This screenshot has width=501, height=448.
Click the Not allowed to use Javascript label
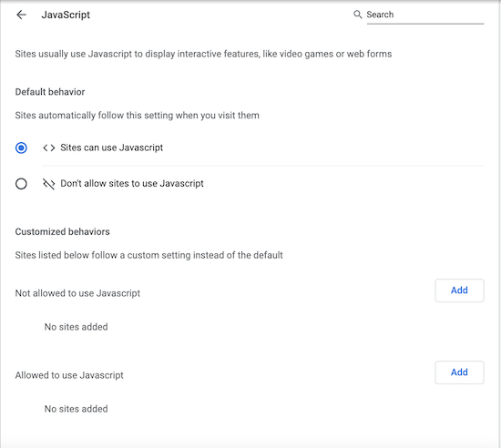tap(77, 293)
